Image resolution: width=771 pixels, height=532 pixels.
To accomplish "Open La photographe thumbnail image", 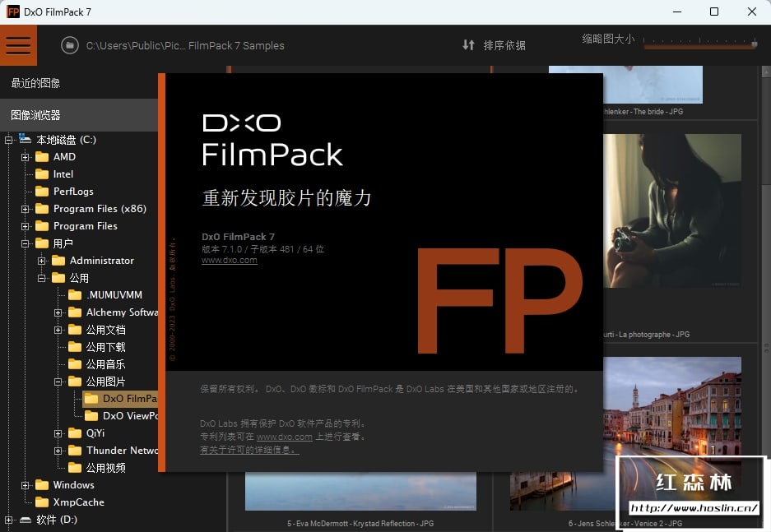I will (672, 210).
